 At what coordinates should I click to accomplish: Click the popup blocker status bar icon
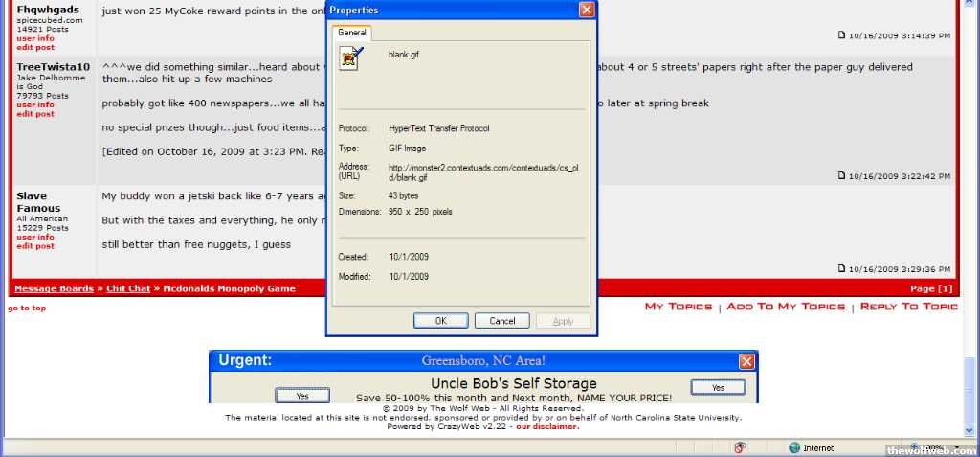click(x=740, y=447)
